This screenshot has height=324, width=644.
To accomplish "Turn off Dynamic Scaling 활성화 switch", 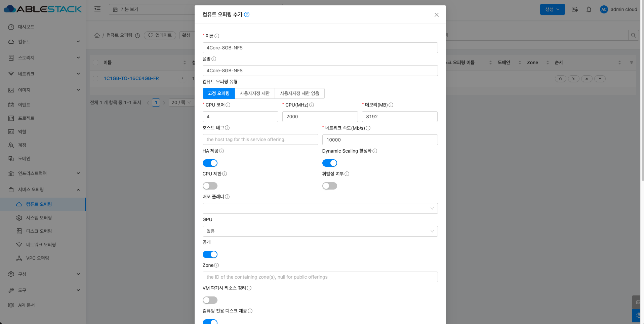I will click(x=329, y=163).
